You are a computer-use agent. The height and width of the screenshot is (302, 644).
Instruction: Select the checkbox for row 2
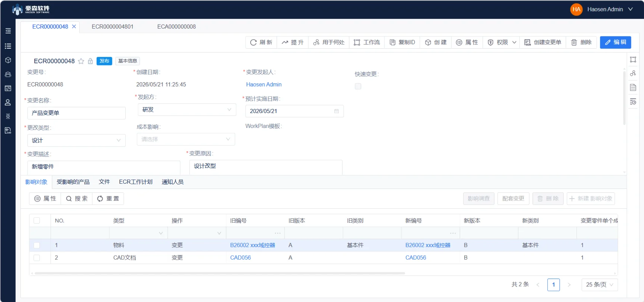point(37,257)
